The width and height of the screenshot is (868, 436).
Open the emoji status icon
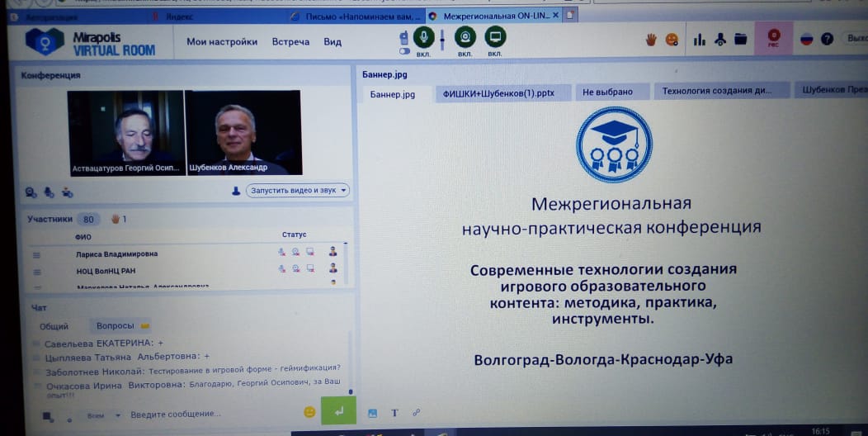(x=672, y=39)
